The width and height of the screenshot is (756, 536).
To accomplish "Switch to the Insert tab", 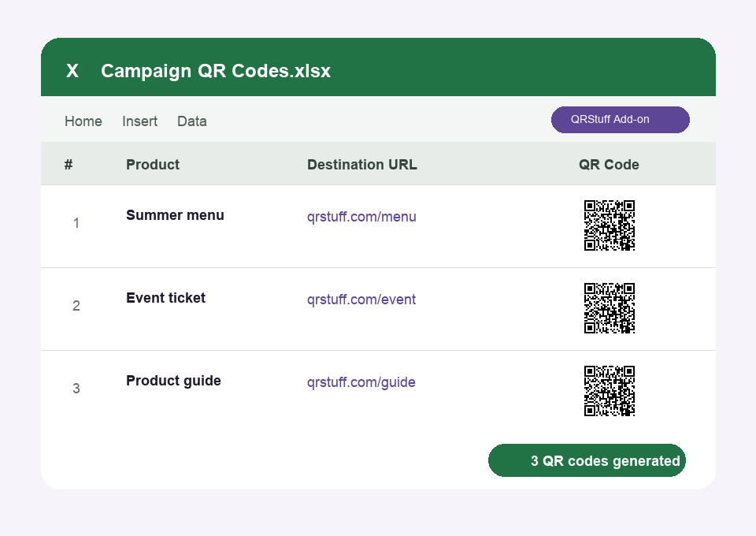I will click(140, 121).
